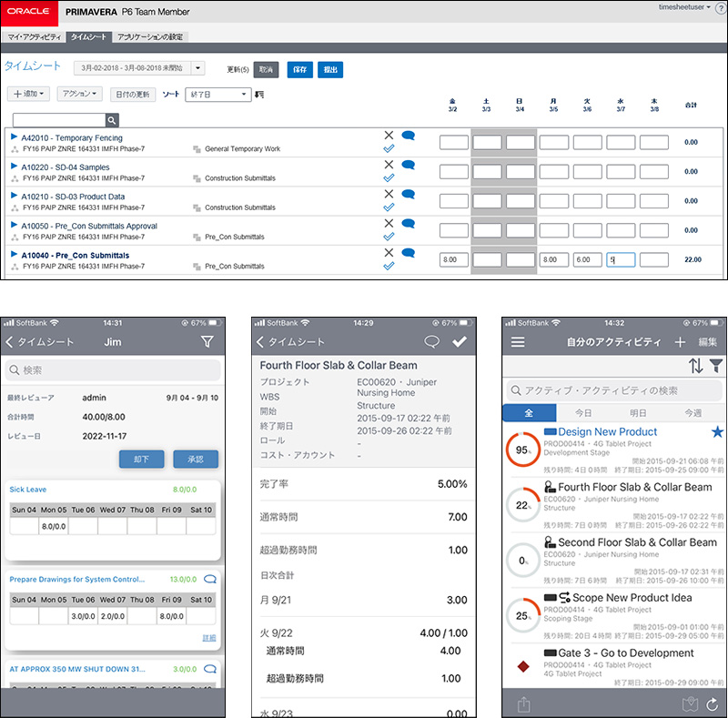Screen dimensions: 728x718
Task: Open the help question mark icon
Action: tap(721, 8)
